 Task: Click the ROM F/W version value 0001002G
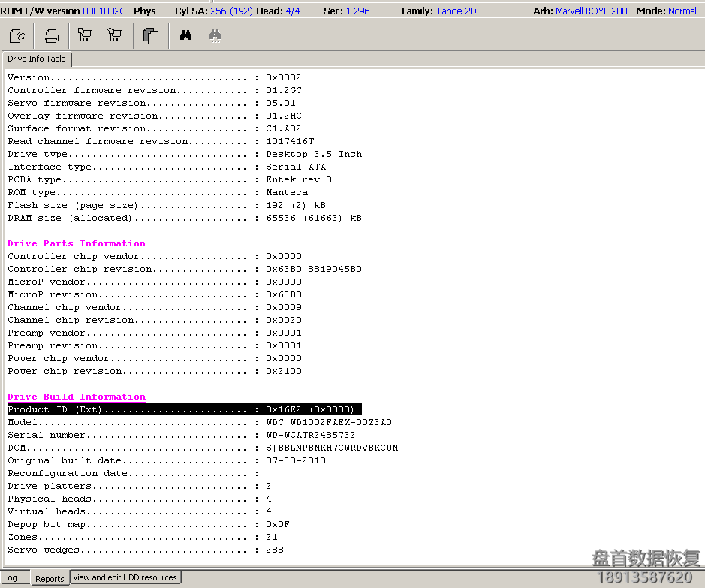[x=104, y=11]
